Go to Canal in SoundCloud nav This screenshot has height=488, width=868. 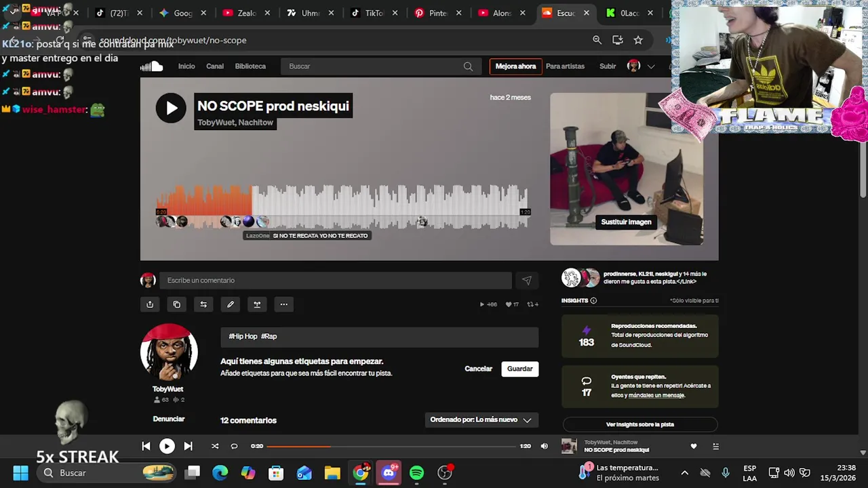pyautogui.click(x=215, y=66)
